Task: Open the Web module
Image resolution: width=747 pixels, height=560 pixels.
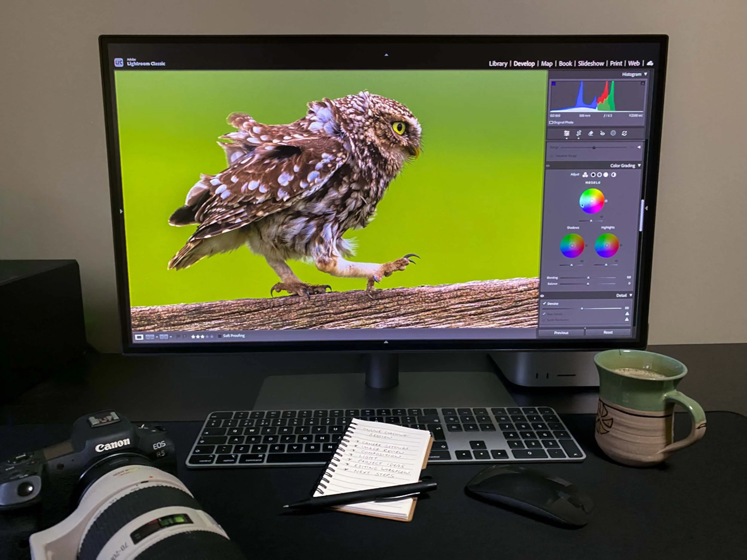Action: click(634, 63)
